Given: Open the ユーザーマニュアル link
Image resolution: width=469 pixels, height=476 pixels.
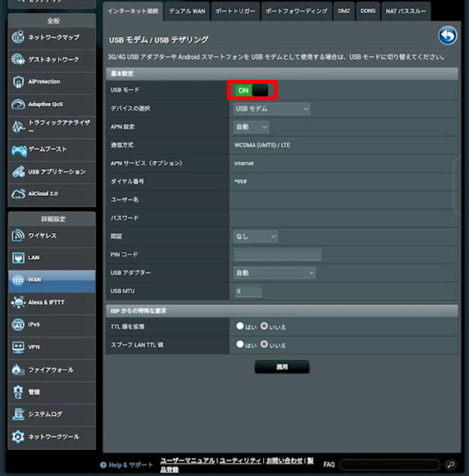Looking at the screenshot, I should (187, 460).
